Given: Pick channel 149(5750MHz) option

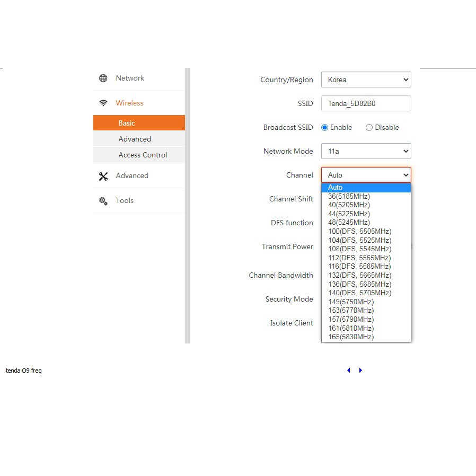Looking at the screenshot, I should pos(350,302).
